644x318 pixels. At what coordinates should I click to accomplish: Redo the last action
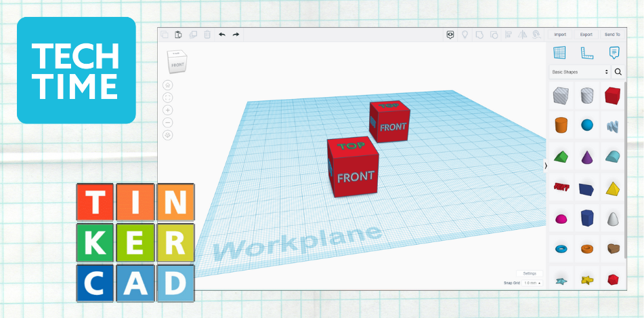pyautogui.click(x=236, y=35)
